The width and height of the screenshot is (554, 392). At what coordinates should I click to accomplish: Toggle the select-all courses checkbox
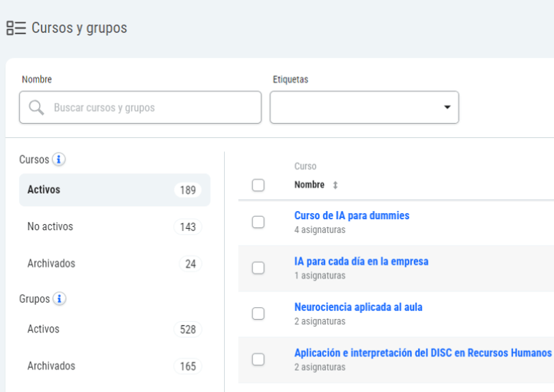click(x=258, y=185)
